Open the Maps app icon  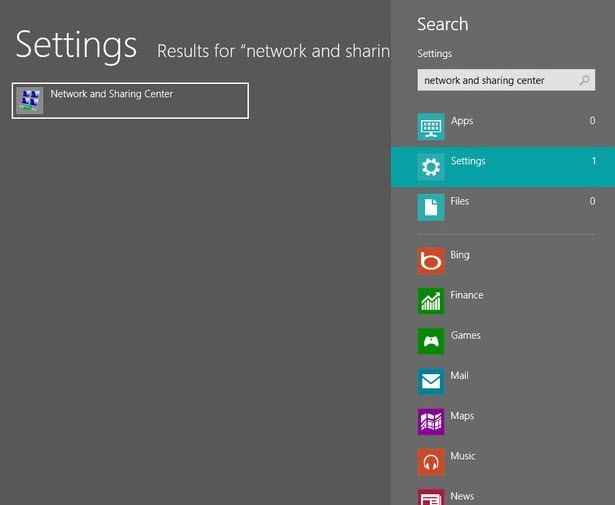pos(431,422)
